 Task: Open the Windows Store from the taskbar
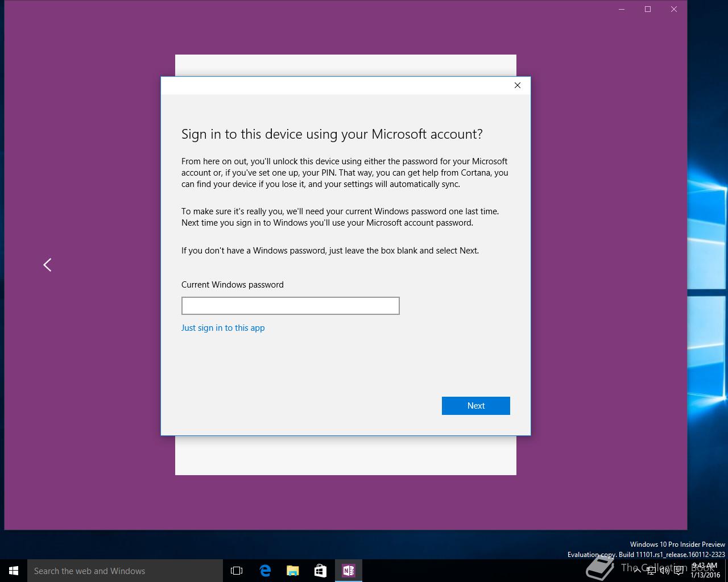click(x=321, y=571)
